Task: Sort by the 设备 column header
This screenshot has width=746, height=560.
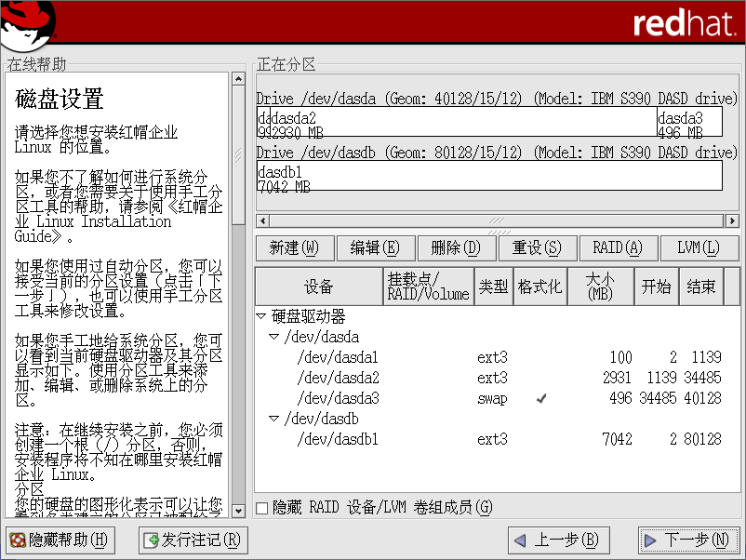Action: click(319, 287)
